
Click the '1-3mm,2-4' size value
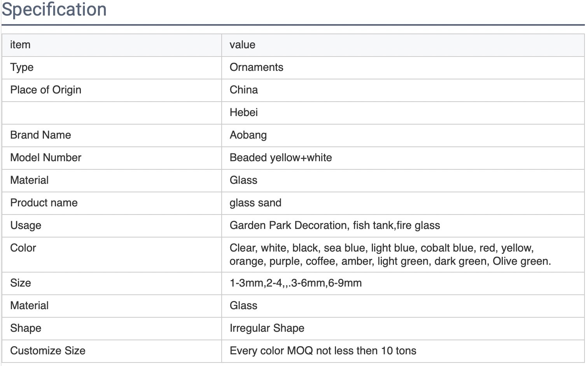295,283
